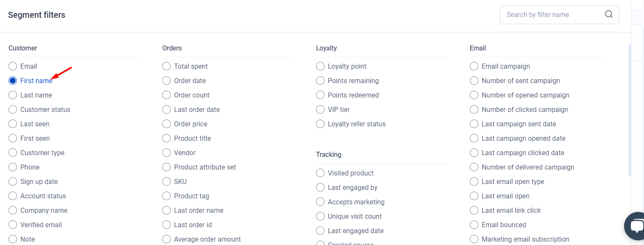Select Last email open type option

click(474, 181)
